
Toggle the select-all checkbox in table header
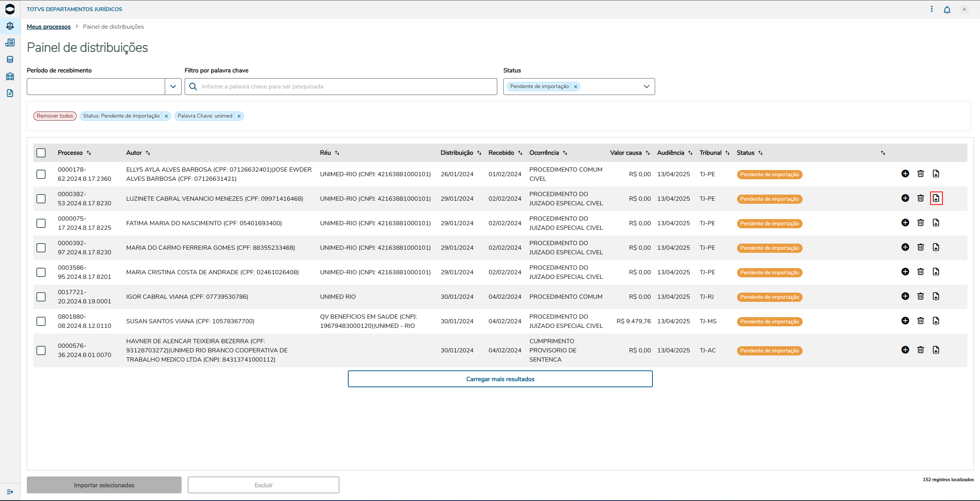[x=41, y=153]
